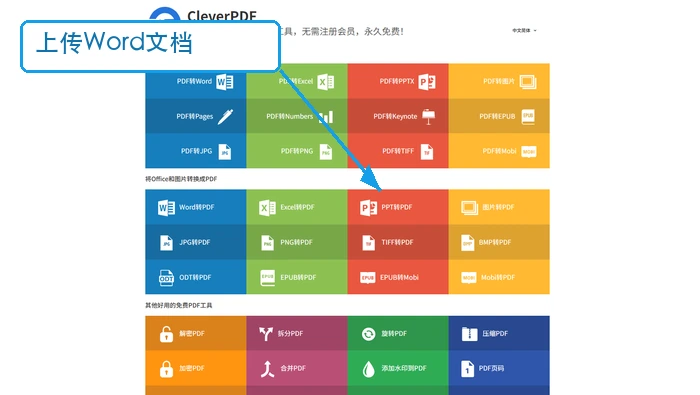This screenshot has height=395, width=700.
Task: Click the merge arrow icon on 合并PDF tile
Action: tap(267, 369)
